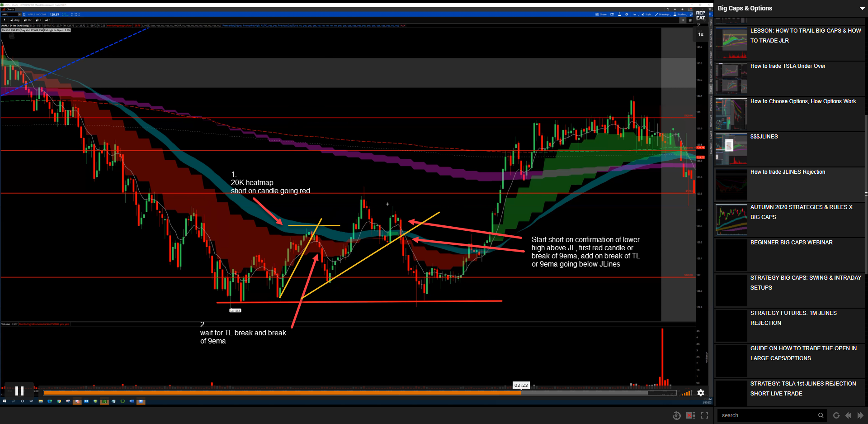
Task: Open File Explorer from the taskbar
Action: click(41, 401)
